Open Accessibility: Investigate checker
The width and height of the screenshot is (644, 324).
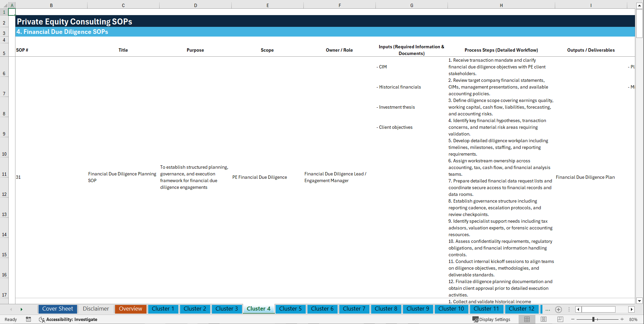68,319
